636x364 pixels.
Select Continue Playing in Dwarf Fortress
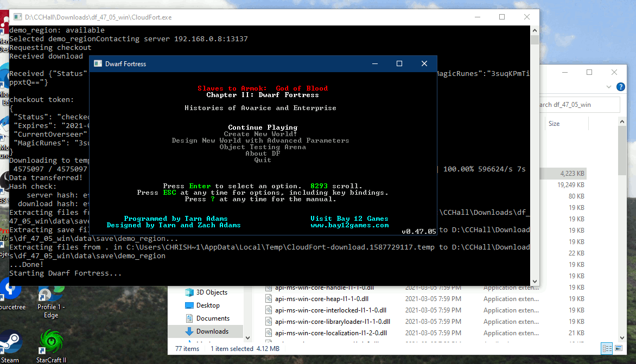point(263,127)
